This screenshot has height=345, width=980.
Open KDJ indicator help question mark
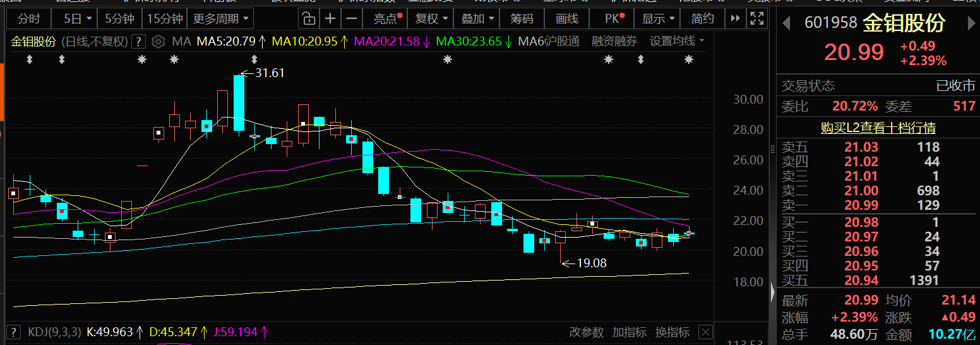pyautogui.click(x=15, y=331)
